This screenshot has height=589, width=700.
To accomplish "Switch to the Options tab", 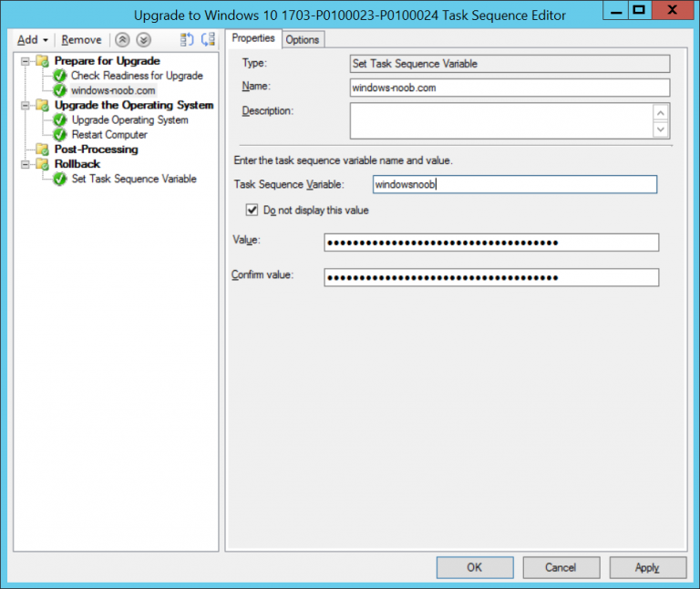I will click(302, 39).
